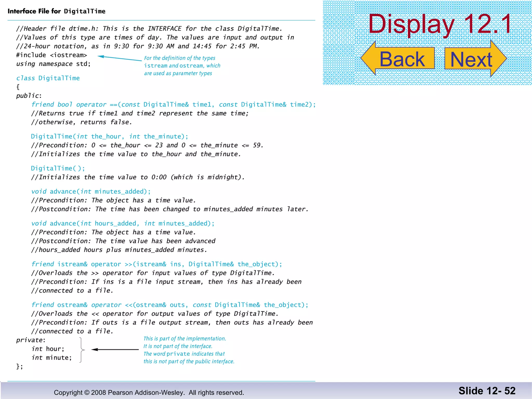Click the 'int minute;' member line
The image size is (532, 399).
[x=51, y=358]
